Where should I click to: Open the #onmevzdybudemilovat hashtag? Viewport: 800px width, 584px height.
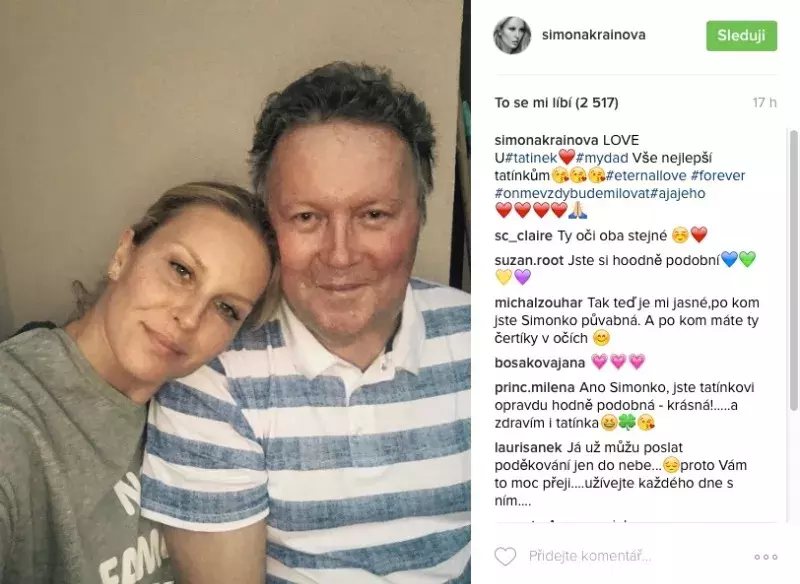pyautogui.click(x=572, y=193)
